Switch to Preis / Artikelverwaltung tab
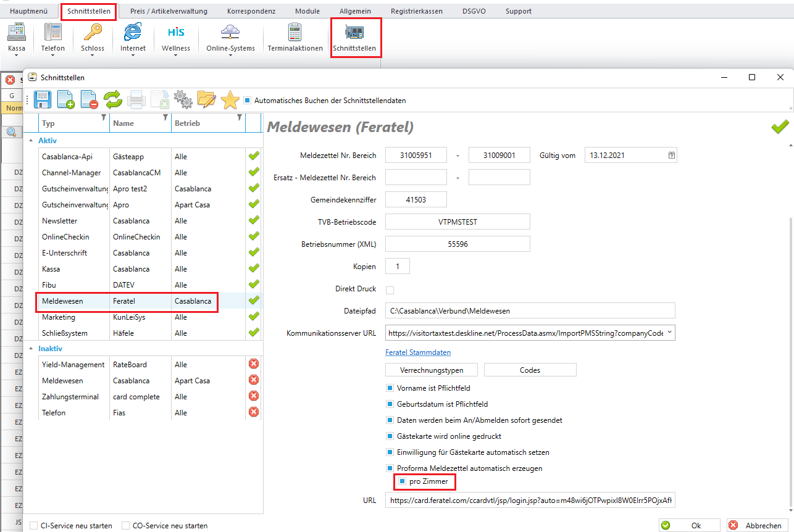The image size is (794, 532). pos(169,11)
